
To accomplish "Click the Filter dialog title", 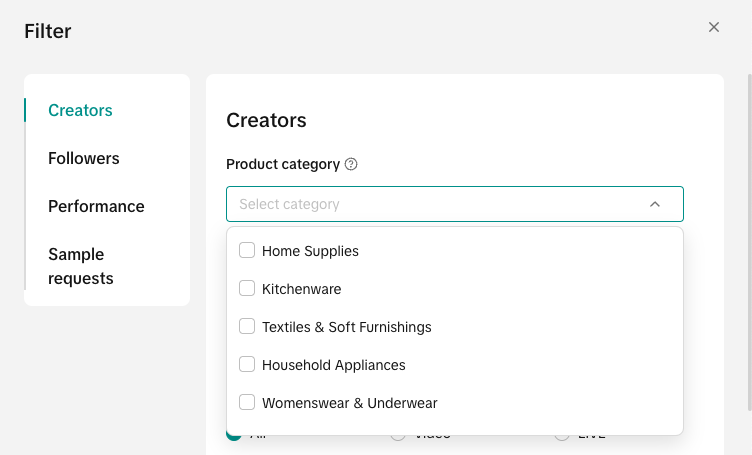I will (x=48, y=31).
